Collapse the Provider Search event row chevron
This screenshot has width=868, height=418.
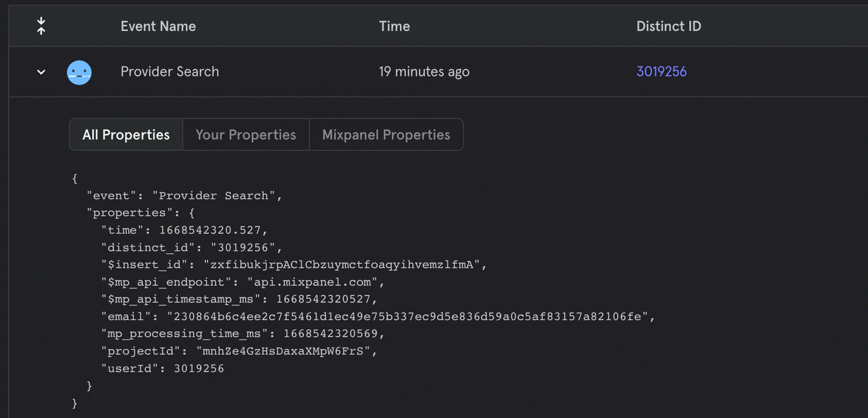(x=41, y=72)
